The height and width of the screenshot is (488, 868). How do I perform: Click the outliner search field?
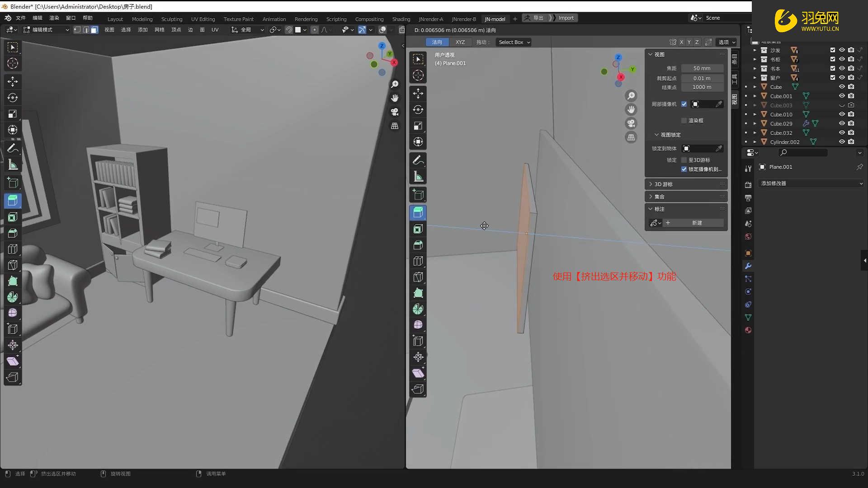tap(803, 153)
